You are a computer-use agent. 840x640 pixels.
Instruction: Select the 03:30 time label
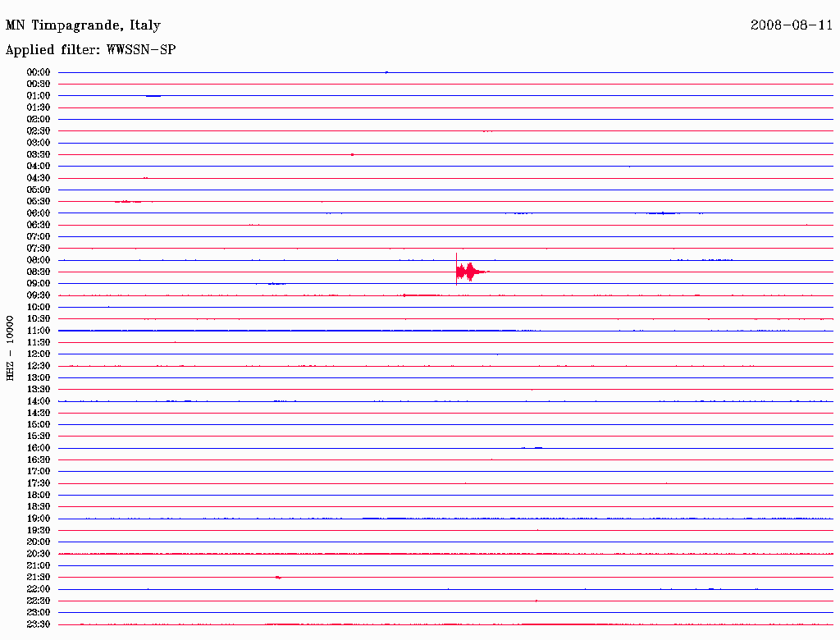click(x=39, y=154)
